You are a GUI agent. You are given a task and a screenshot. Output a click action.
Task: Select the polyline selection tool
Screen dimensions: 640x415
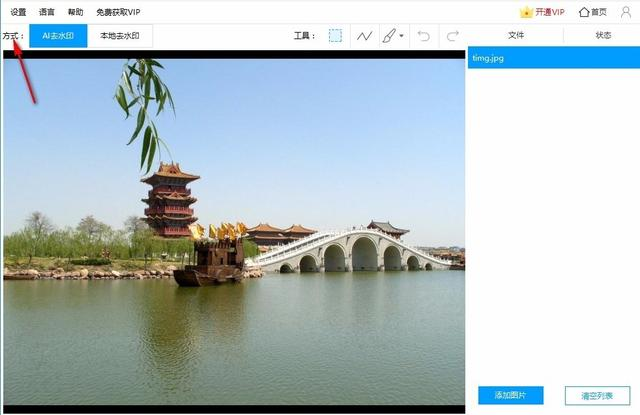pos(364,35)
